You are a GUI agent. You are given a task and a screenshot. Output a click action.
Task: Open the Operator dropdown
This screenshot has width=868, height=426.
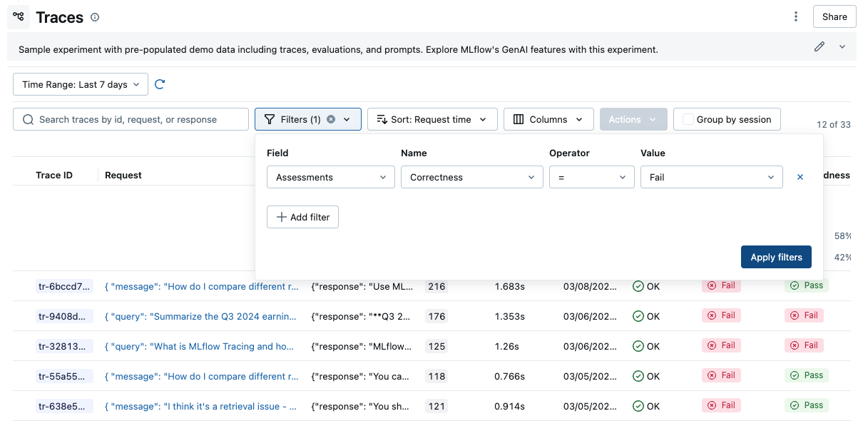click(x=591, y=177)
